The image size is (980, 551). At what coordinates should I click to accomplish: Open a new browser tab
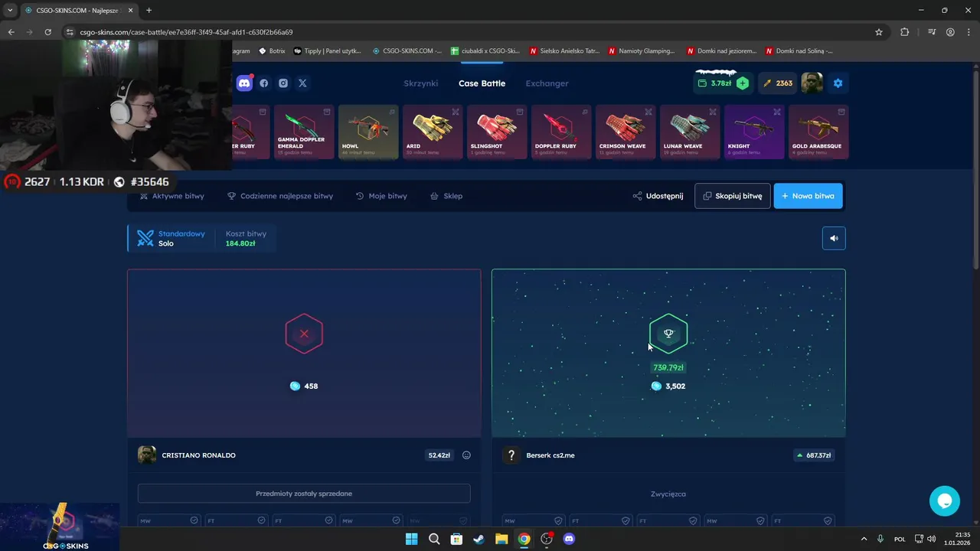[149, 10]
